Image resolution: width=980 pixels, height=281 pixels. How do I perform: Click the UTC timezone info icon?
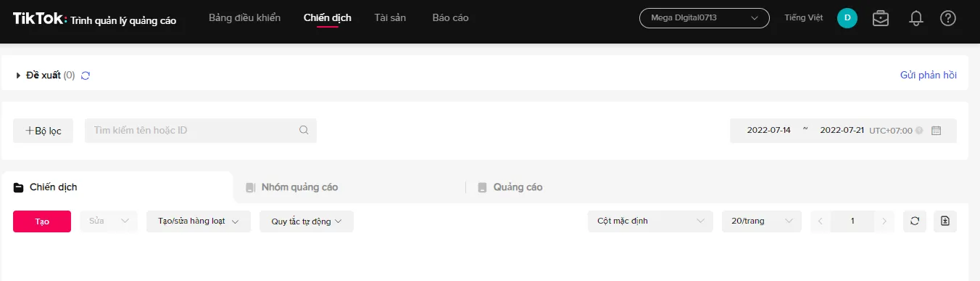click(919, 131)
